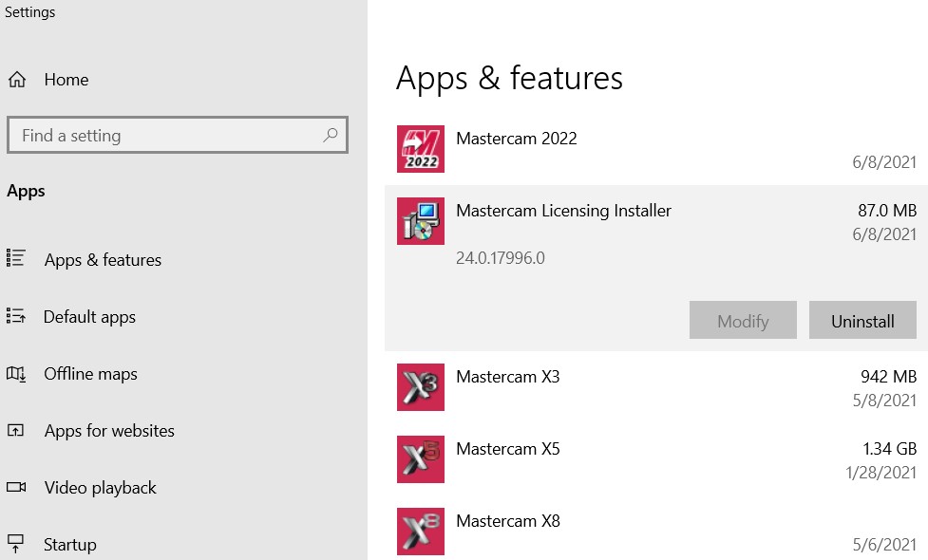The height and width of the screenshot is (560, 928).
Task: Click the 942 MB size value
Action: coord(888,377)
